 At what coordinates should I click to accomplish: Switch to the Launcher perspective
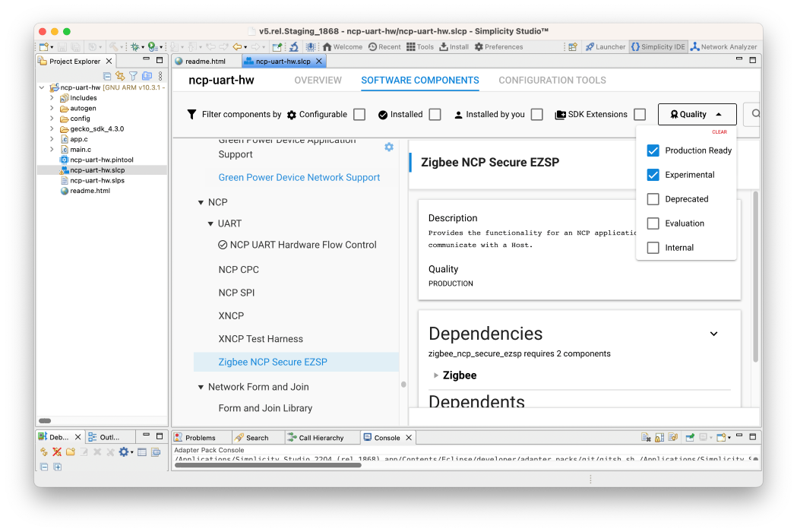coord(605,47)
